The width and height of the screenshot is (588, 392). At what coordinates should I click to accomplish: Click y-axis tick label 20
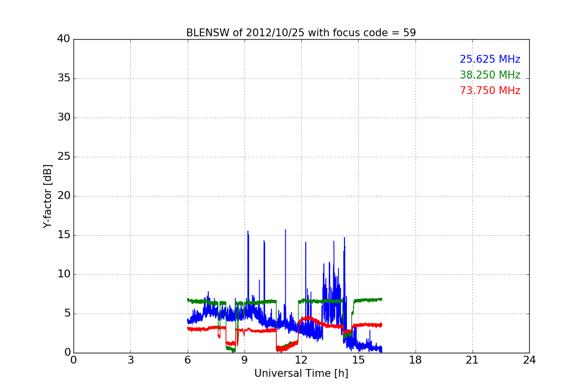[x=64, y=196]
